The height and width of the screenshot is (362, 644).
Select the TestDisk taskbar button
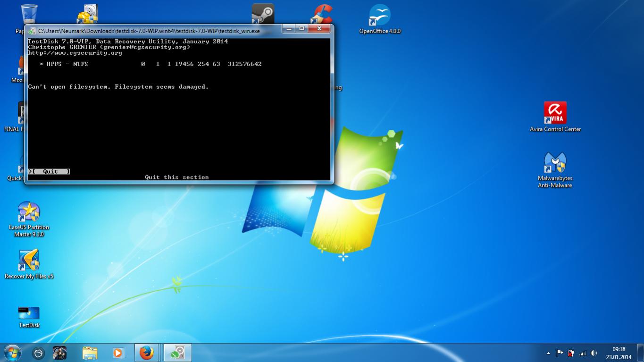click(x=177, y=353)
